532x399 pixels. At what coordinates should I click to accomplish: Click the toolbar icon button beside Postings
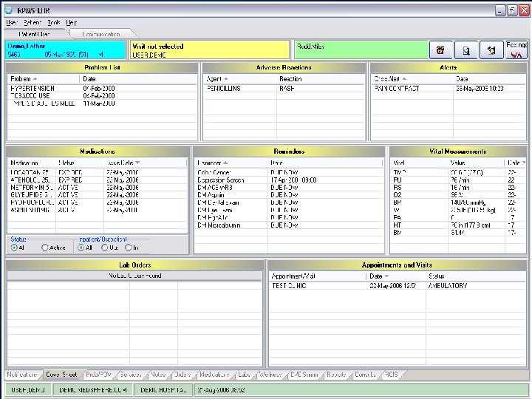click(x=491, y=50)
